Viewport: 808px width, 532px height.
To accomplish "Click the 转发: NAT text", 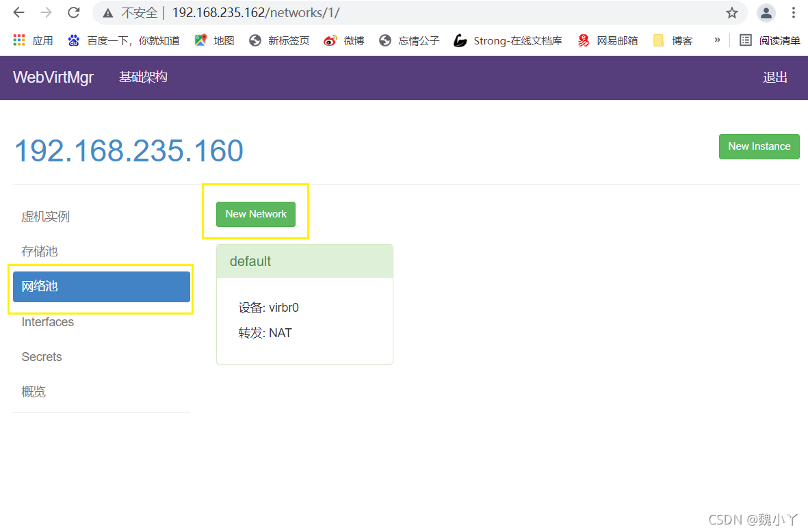I will [265, 333].
